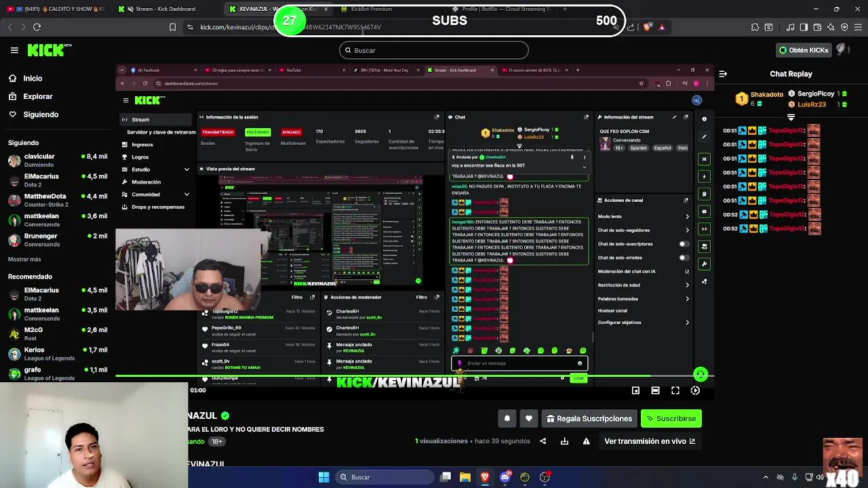
Task: Open browser extensions puzzle icon
Action: pos(755,27)
